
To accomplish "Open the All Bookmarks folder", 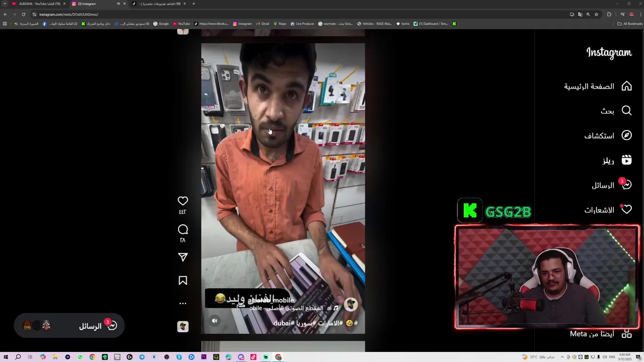I will (630, 24).
